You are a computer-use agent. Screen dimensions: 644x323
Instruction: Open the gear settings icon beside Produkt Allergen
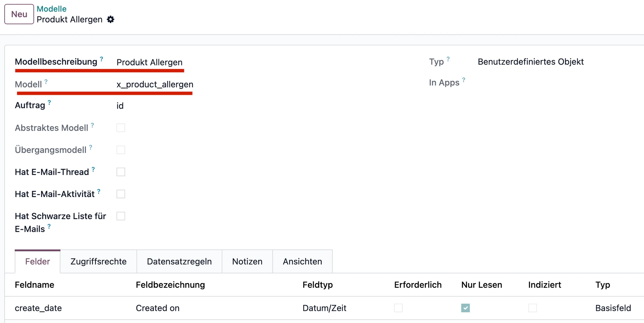(x=111, y=19)
